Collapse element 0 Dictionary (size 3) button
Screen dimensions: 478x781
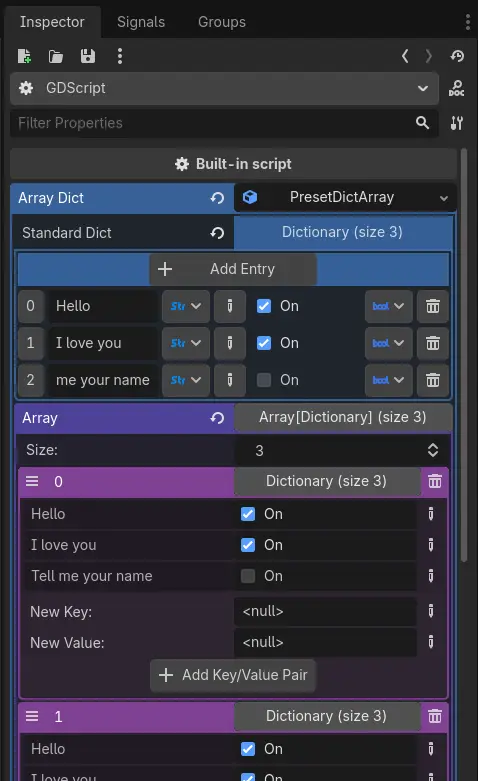[x=327, y=481]
